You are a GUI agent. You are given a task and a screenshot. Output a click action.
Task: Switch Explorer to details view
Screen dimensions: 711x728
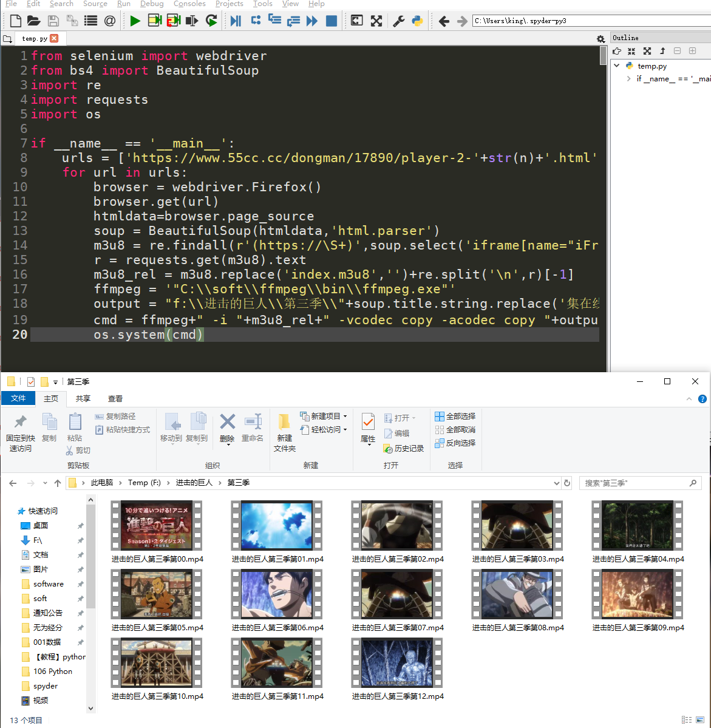point(686,719)
